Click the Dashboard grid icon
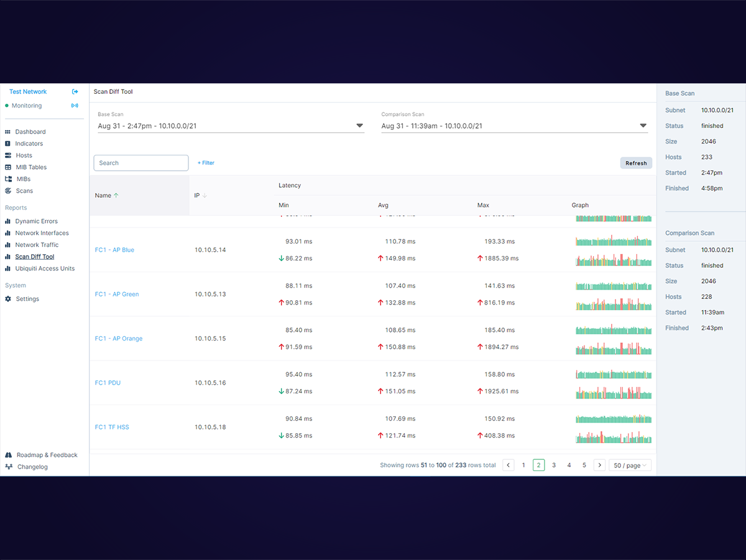The image size is (746, 560). [8, 132]
